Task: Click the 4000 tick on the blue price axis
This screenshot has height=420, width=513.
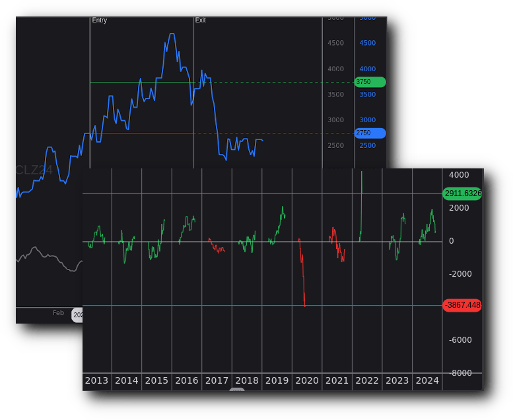Action: (367, 69)
